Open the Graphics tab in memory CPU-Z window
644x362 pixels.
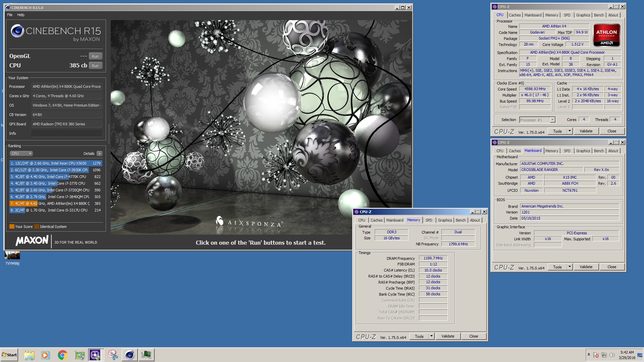point(445,220)
